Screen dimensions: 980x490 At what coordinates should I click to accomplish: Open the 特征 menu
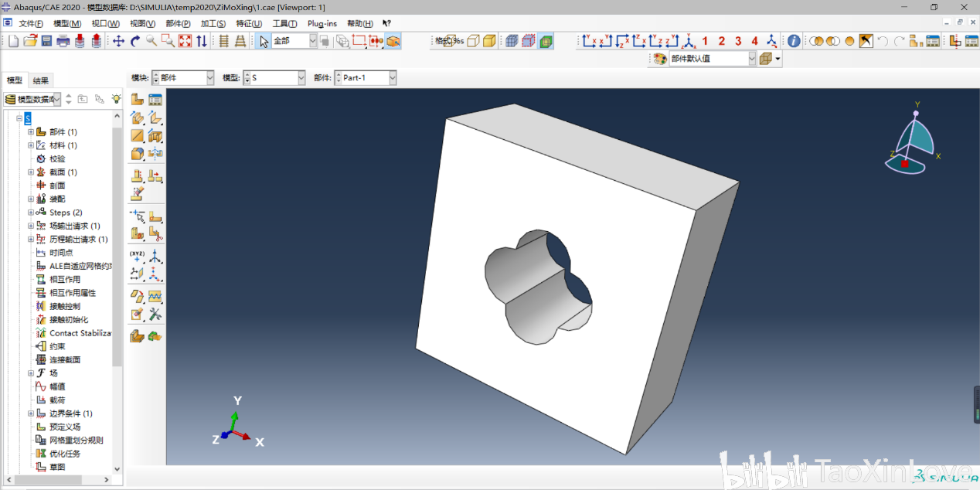click(x=249, y=23)
